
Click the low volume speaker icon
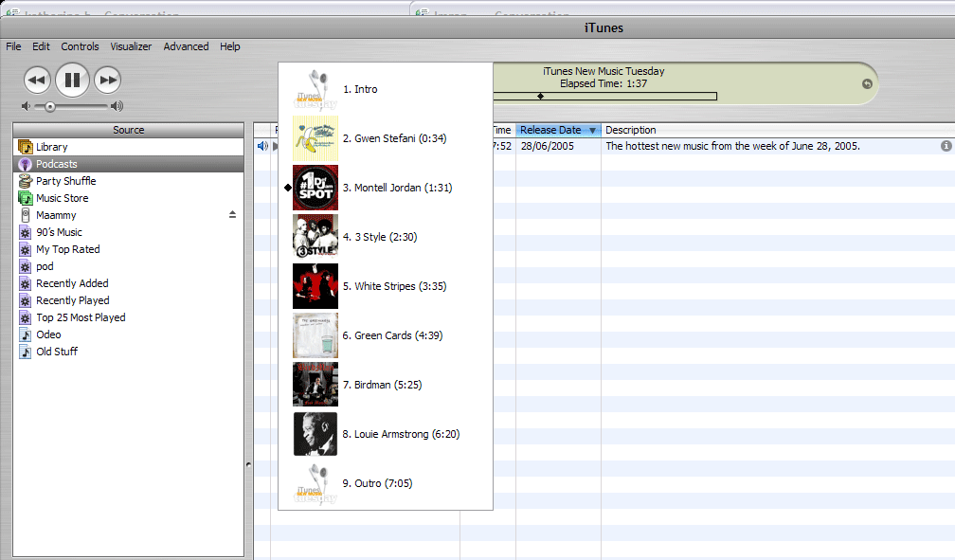[x=26, y=106]
